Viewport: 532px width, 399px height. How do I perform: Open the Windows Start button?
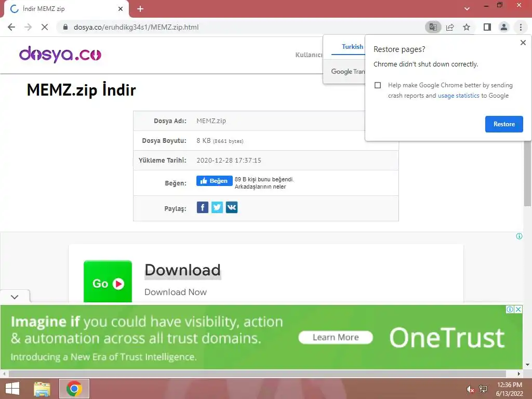pyautogui.click(x=12, y=389)
